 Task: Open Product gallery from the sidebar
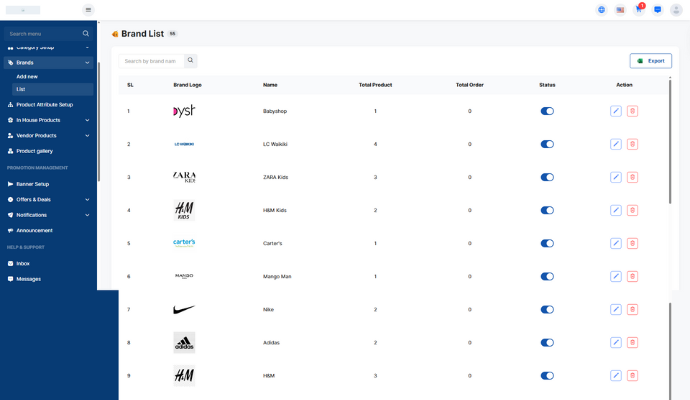(35, 151)
